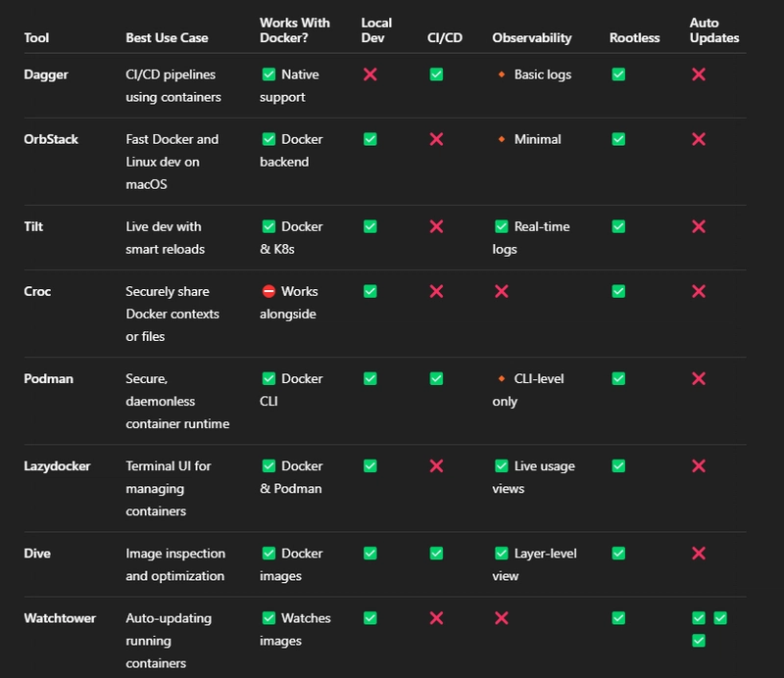Image resolution: width=784 pixels, height=678 pixels.
Task: Click Tilt's Local Dev green check
Action: [370, 226]
